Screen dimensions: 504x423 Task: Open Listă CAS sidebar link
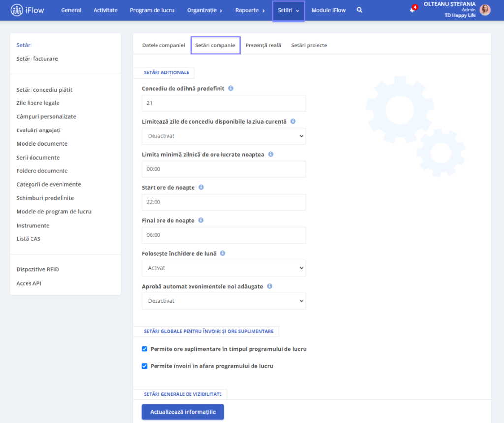28,239
